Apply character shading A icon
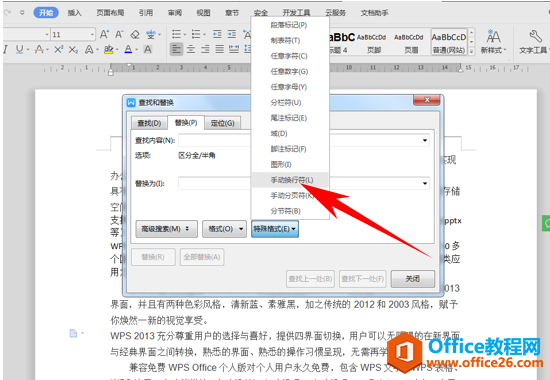 click(148, 49)
